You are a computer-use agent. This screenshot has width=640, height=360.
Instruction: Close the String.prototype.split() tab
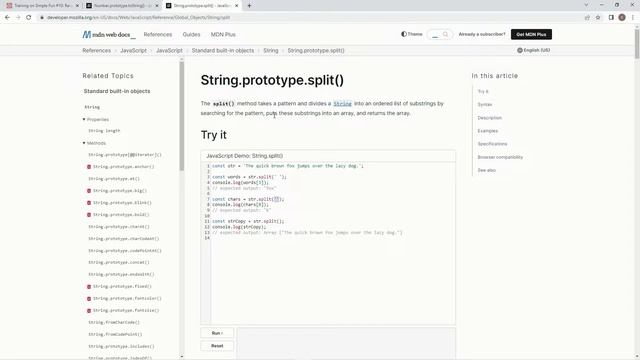[236, 6]
